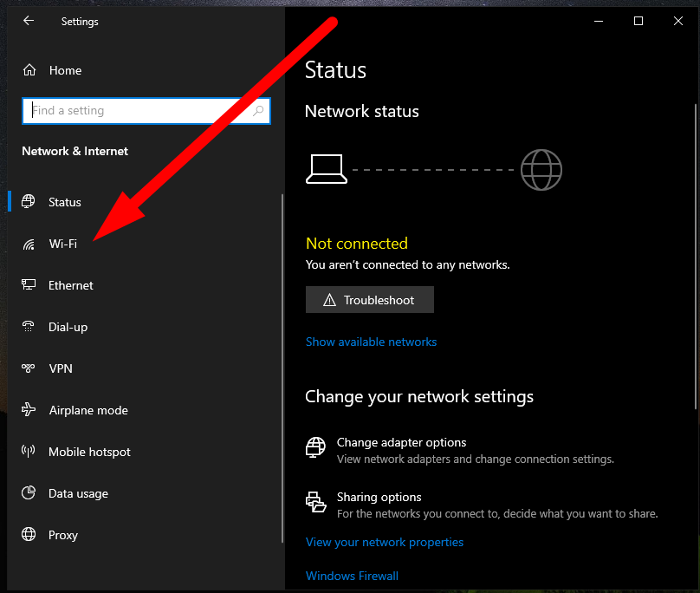Click the Sharing options printer icon
Image resolution: width=700 pixels, height=593 pixels.
click(315, 502)
